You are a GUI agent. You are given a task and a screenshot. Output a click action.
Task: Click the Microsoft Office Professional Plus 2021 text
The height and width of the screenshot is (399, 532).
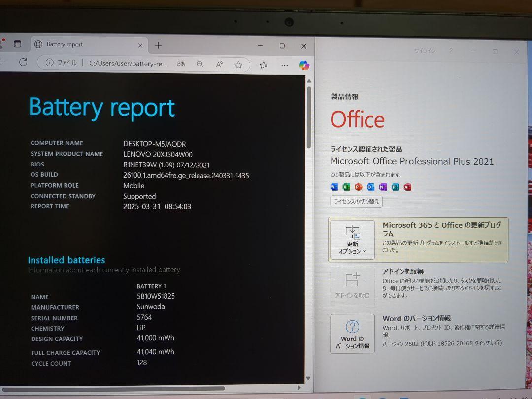tap(412, 161)
